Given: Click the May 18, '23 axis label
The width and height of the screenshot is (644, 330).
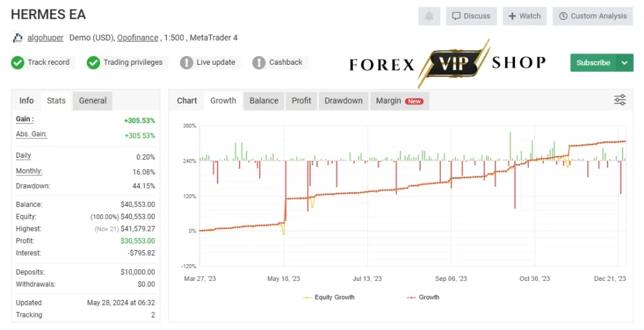Looking at the screenshot, I should pos(284,278).
